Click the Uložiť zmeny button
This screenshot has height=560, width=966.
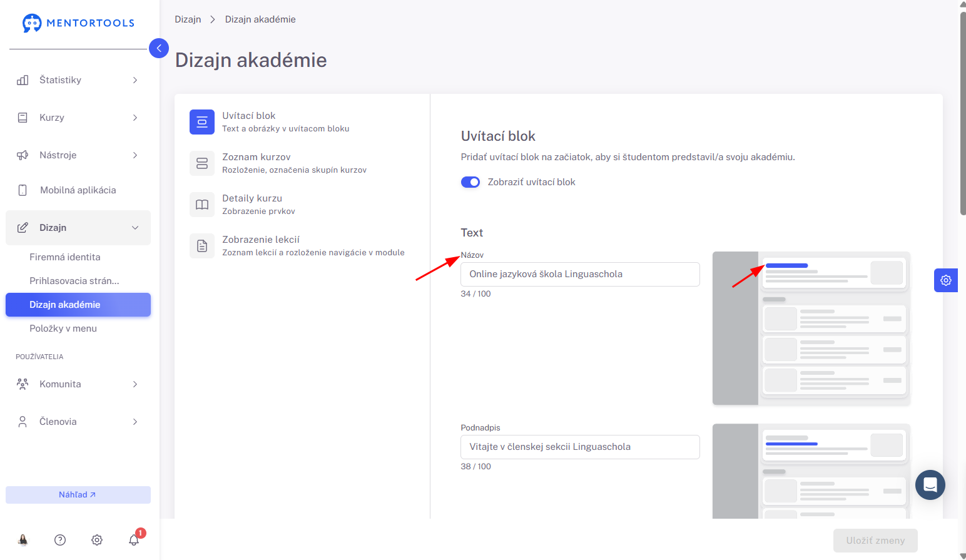[875, 541]
